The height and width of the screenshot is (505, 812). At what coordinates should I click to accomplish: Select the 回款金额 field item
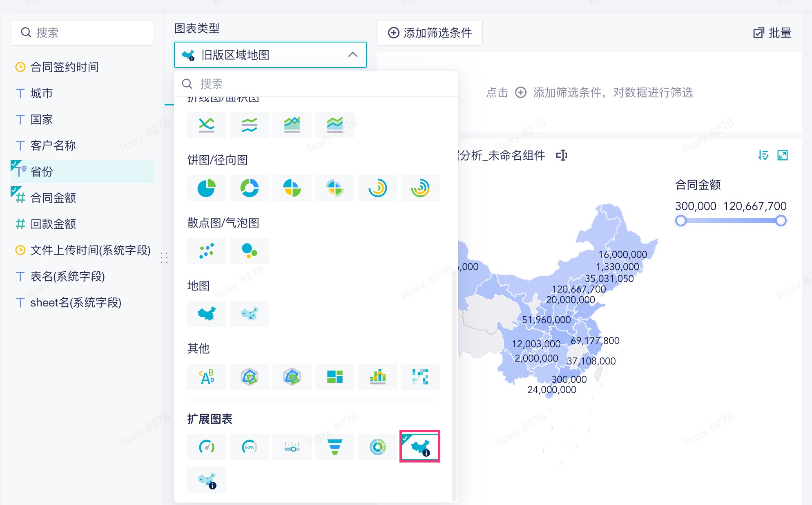point(53,224)
